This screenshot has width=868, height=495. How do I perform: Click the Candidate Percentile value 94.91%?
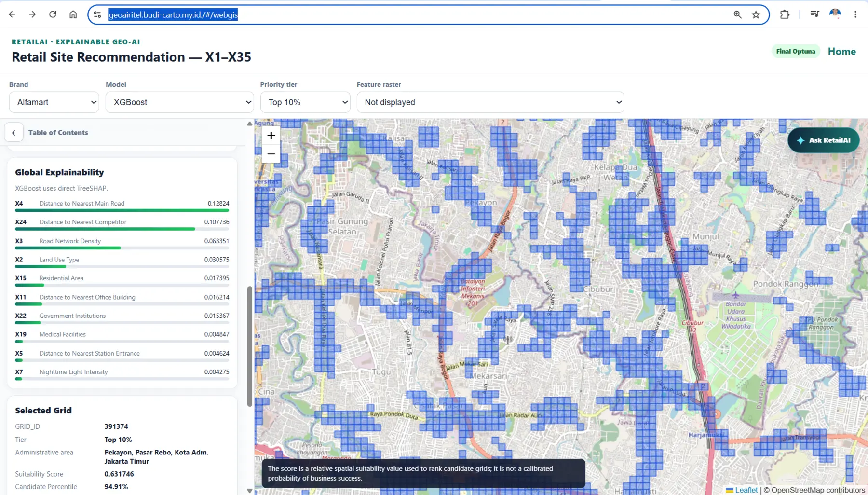point(116,487)
